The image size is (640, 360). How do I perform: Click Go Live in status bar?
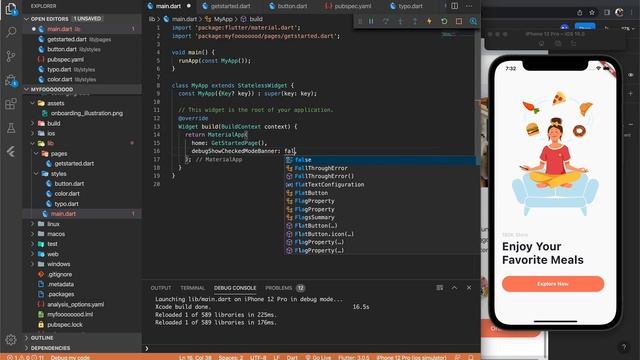[x=319, y=357]
